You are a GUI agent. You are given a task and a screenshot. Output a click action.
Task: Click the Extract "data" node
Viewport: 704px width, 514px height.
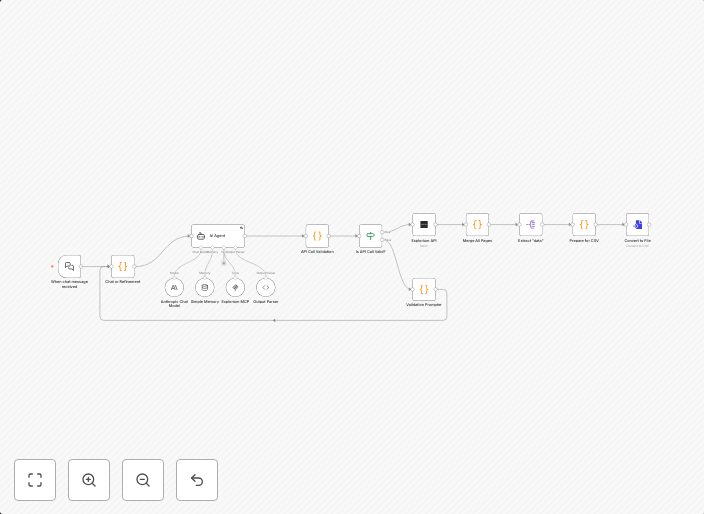click(531, 224)
